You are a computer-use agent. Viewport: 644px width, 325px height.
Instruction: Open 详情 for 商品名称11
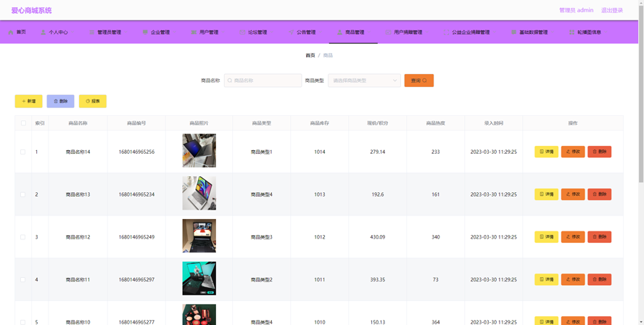(x=546, y=279)
